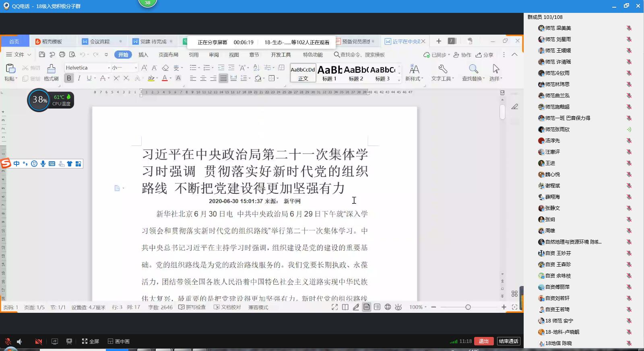Open the 文字工具 wrench tool

click(x=443, y=69)
